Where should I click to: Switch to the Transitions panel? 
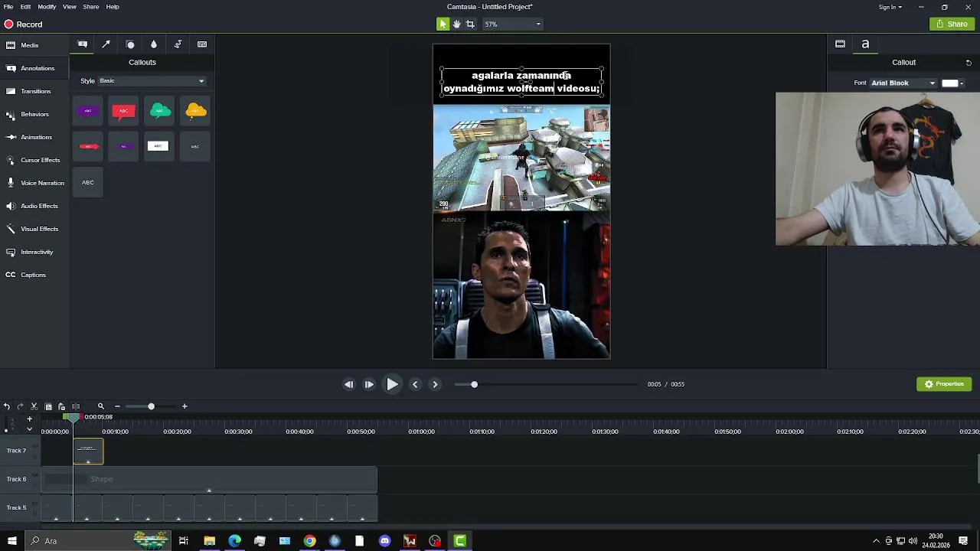[35, 91]
